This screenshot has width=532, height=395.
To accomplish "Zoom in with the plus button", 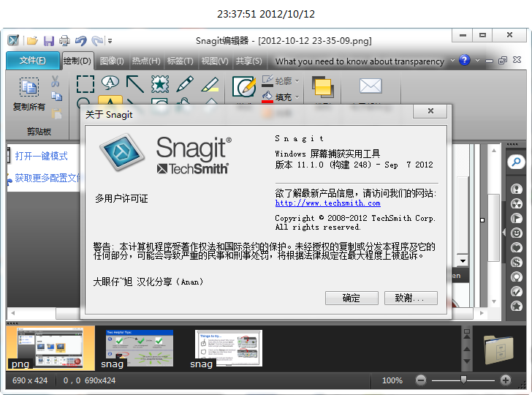I will click(505, 380).
